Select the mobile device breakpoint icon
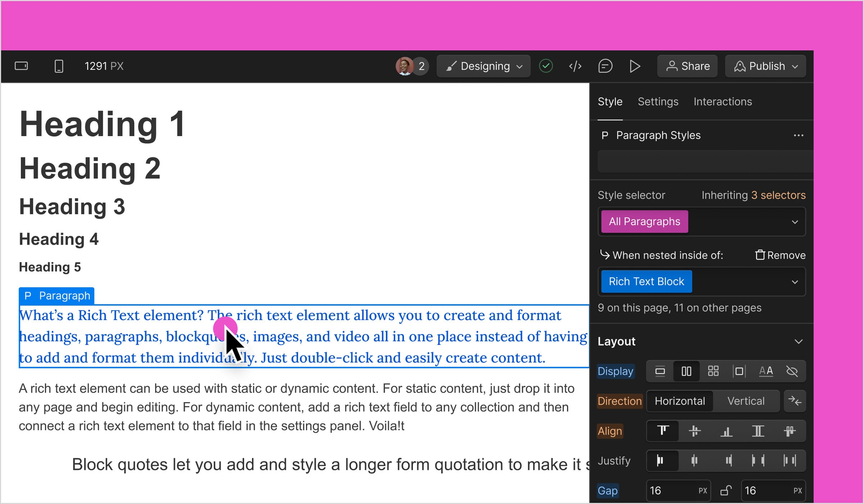Viewport: 864px width, 504px height. point(58,66)
